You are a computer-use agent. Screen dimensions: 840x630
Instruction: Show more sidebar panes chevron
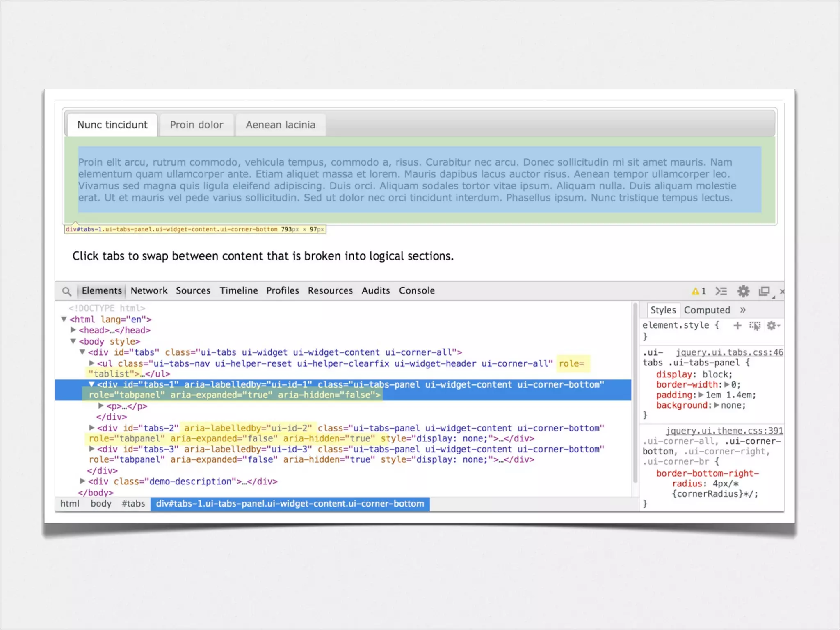(x=743, y=310)
